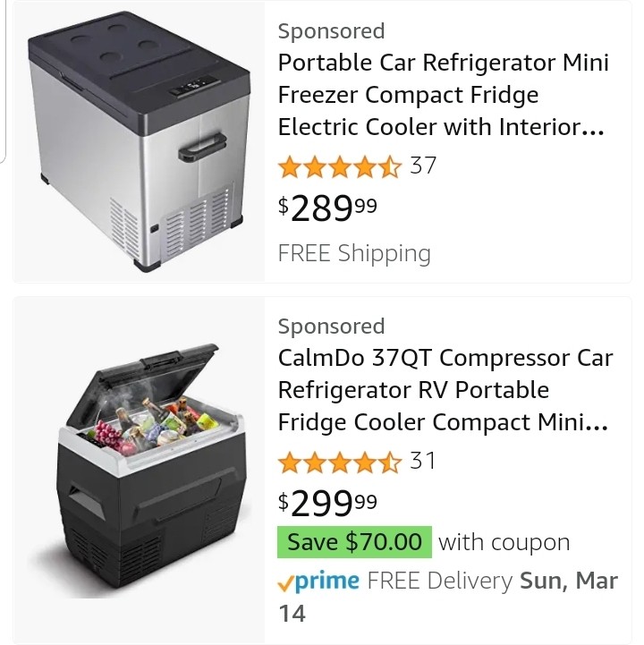Tap the "with coupon" text
644x645 pixels.
pyautogui.click(x=504, y=542)
